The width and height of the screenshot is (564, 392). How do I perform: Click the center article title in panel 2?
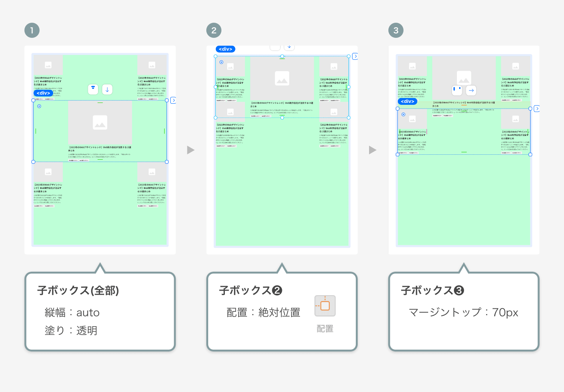[x=282, y=104]
